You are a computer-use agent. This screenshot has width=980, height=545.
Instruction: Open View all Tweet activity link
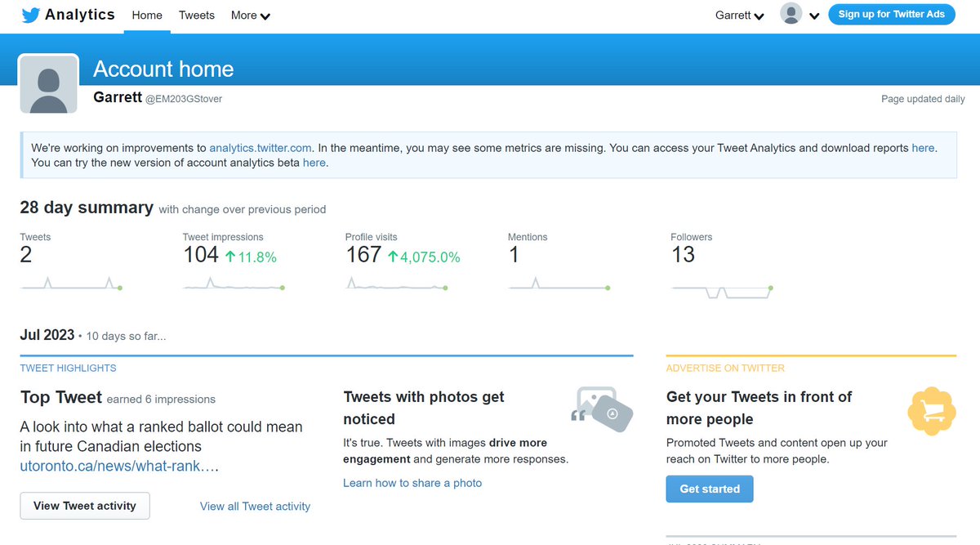(255, 507)
